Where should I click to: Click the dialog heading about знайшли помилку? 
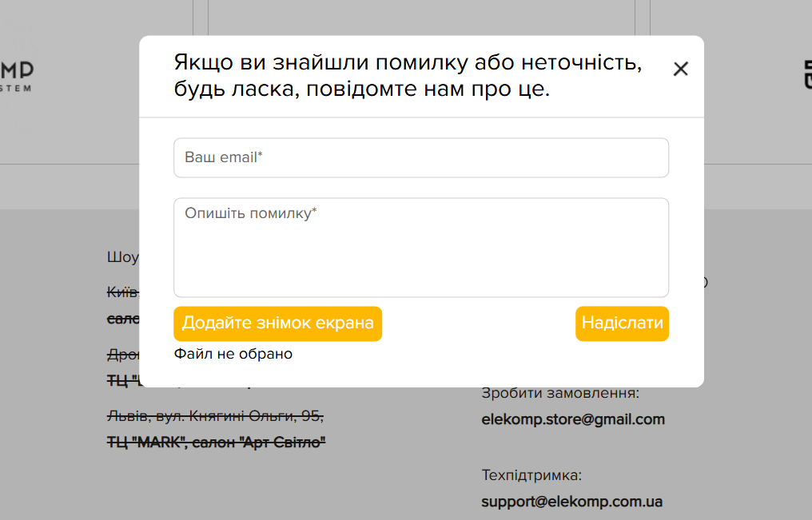click(x=408, y=76)
